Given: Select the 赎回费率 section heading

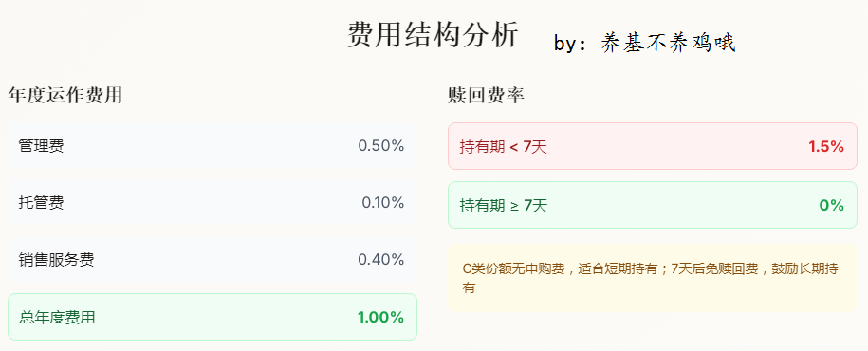Looking at the screenshot, I should (x=486, y=96).
